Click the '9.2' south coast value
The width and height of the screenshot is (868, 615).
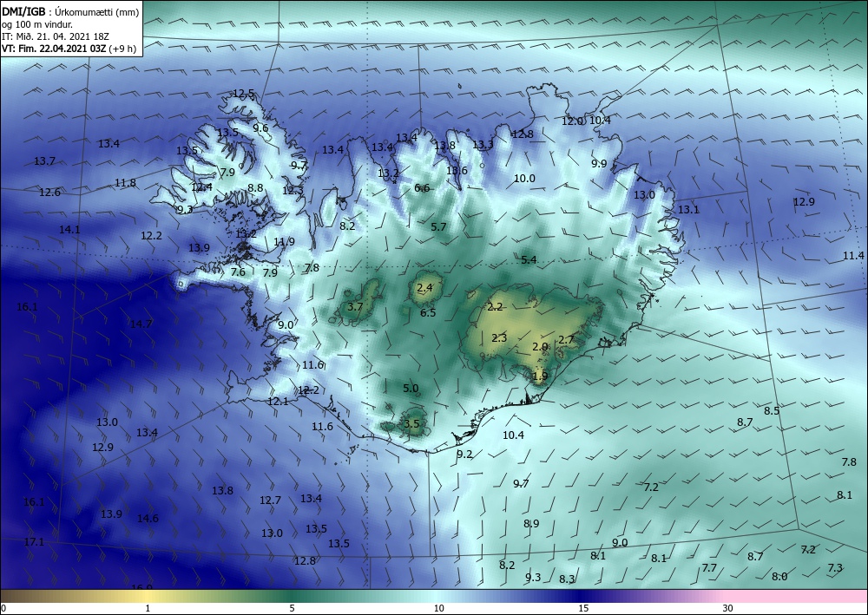coord(464,454)
